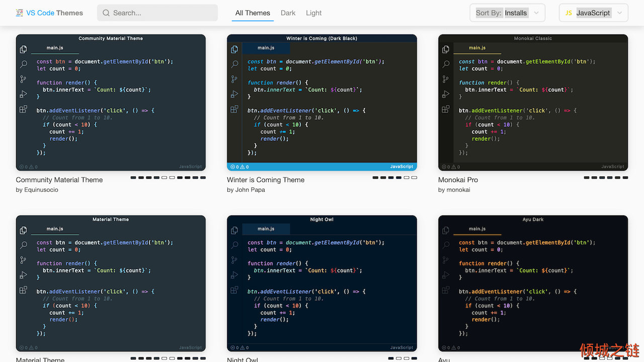The height and width of the screenshot is (362, 644).
Task: Click extensions icon in Monokai Classic preview
Action: click(x=446, y=109)
